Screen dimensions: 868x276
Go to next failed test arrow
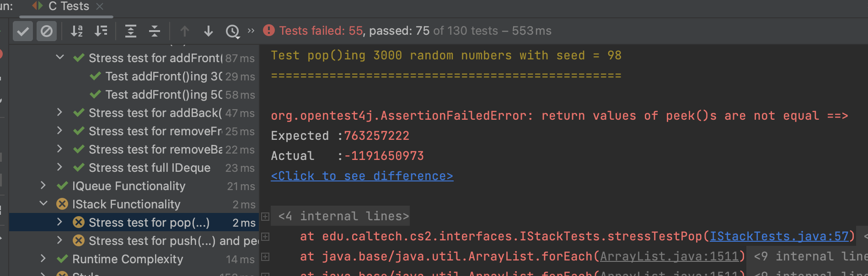(209, 31)
